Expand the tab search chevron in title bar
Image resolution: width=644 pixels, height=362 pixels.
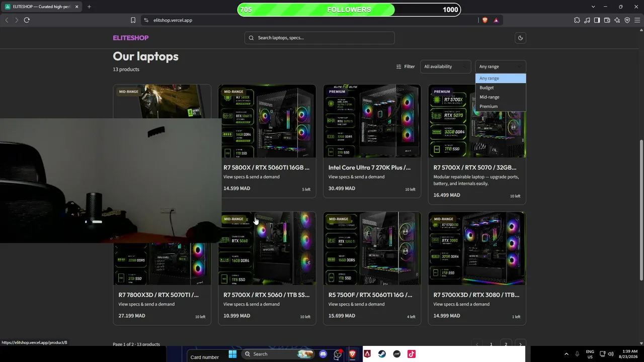click(x=593, y=7)
